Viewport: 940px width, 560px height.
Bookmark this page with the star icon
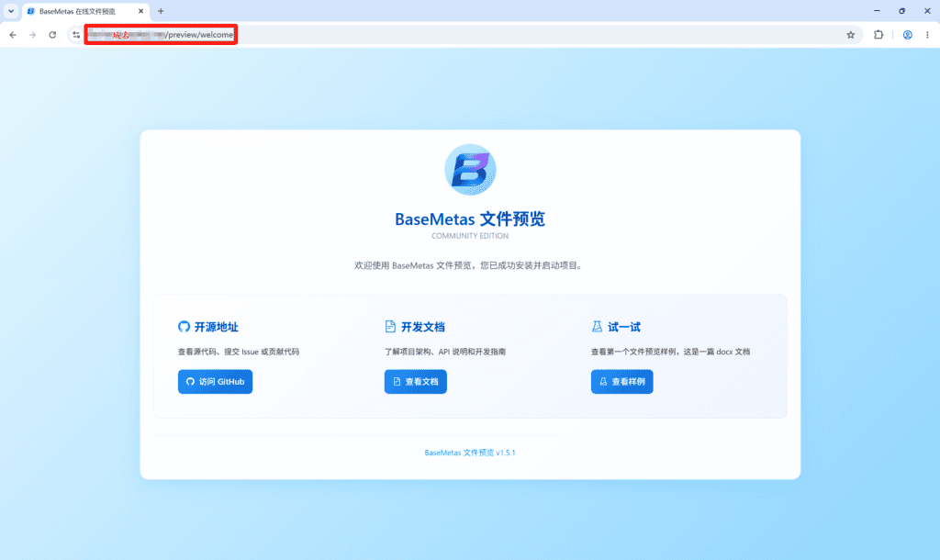coord(850,35)
